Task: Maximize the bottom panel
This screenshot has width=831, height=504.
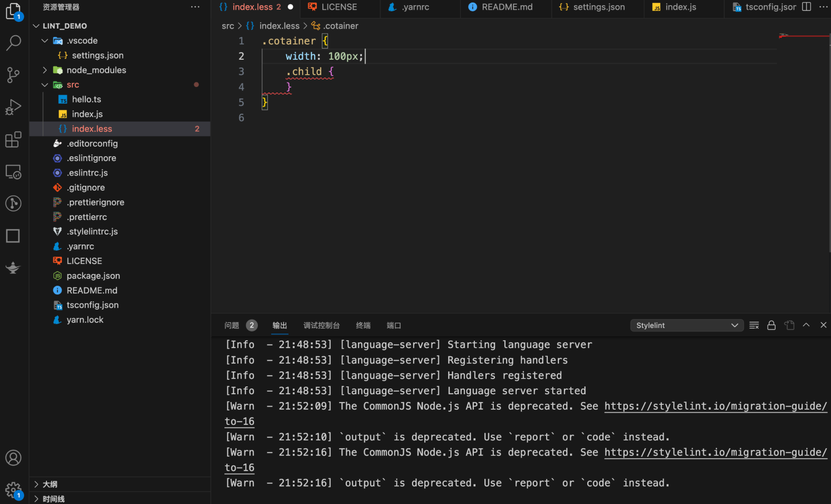Action: (806, 325)
